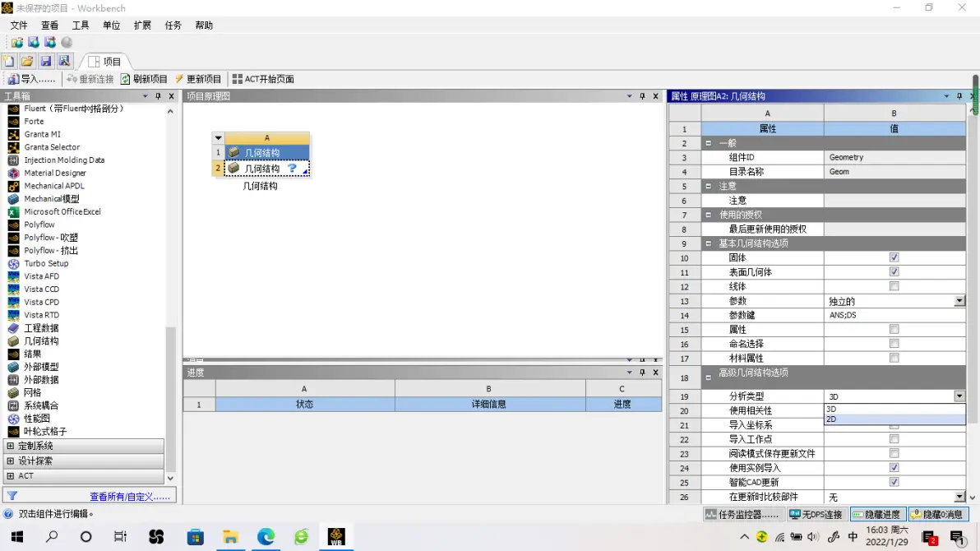This screenshot has width=980, height=551.
Task: Open the 参数 dropdown
Action: tap(959, 301)
